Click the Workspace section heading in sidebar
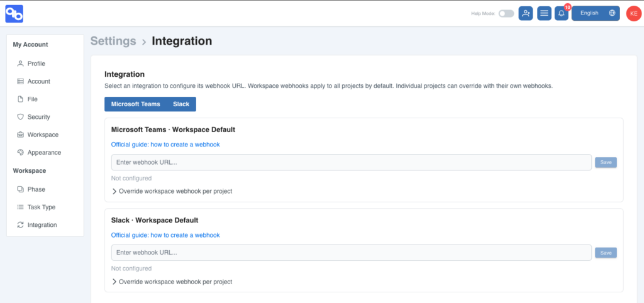The width and height of the screenshot is (644, 303). 29,170
